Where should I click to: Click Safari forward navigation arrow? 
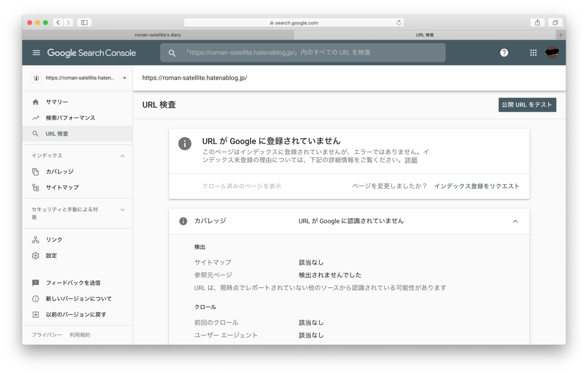68,23
